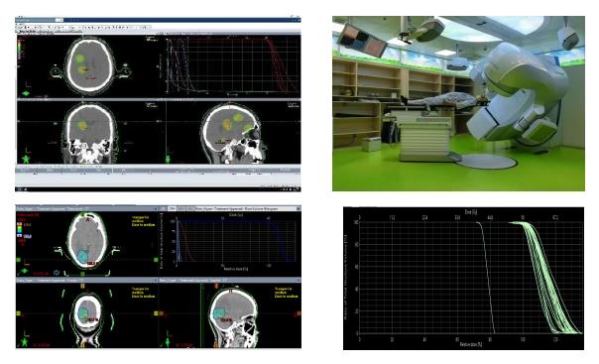Maximize the lower dose volume histogram pane
The height and width of the screenshot is (364, 599).
[x=299, y=209]
